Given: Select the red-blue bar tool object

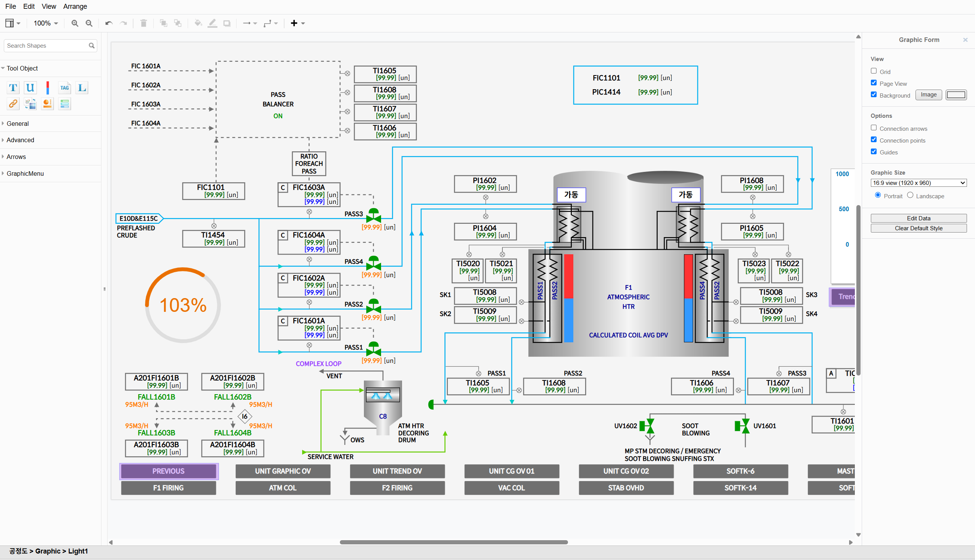Looking at the screenshot, I should coord(48,88).
